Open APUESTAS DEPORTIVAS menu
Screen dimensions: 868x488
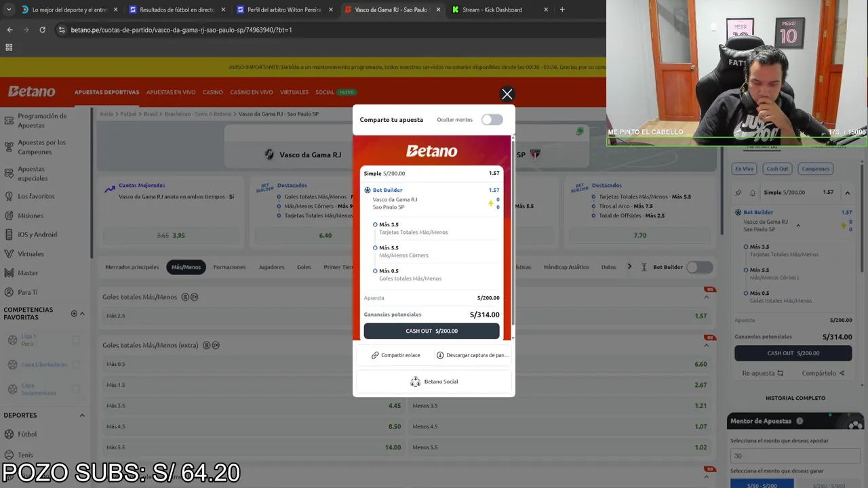pos(106,92)
